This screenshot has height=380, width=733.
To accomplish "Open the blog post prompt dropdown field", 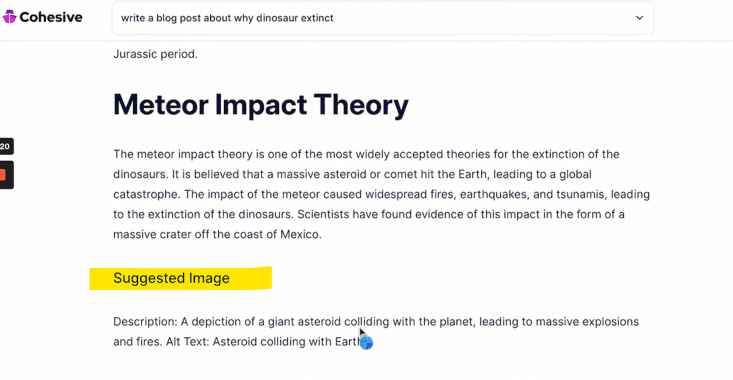I will click(383, 18).
